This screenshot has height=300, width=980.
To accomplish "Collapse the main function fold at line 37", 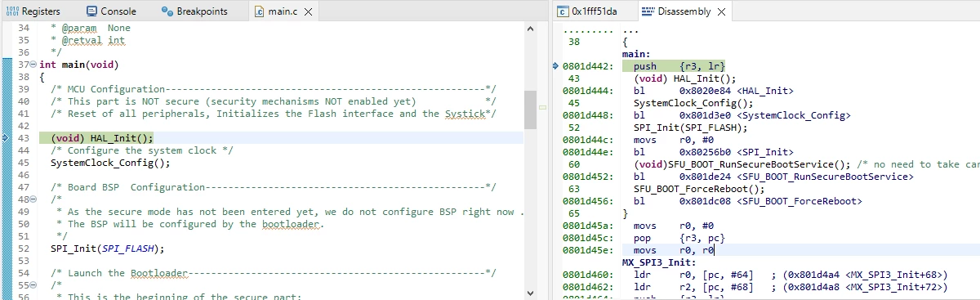I will click(x=34, y=64).
